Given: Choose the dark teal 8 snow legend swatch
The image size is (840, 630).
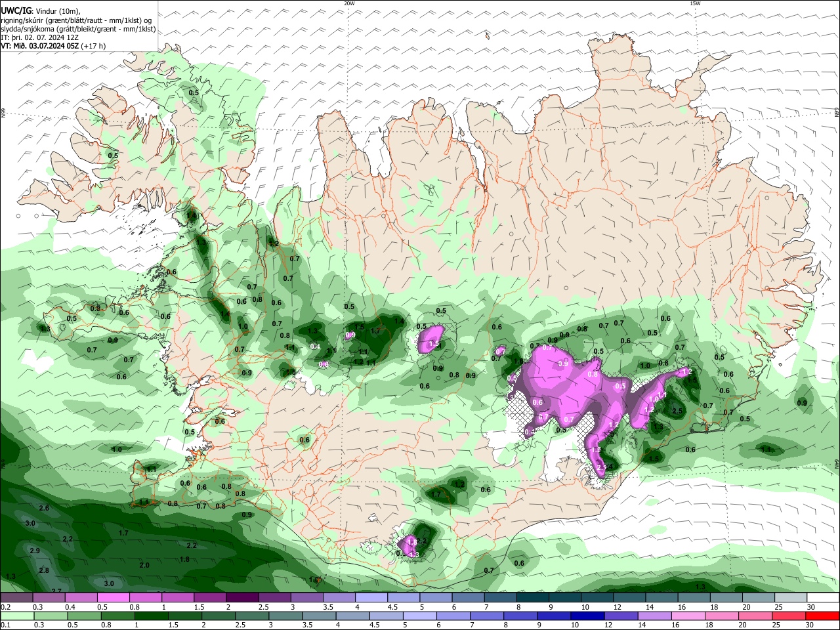Looking at the screenshot, I should (x=532, y=598).
